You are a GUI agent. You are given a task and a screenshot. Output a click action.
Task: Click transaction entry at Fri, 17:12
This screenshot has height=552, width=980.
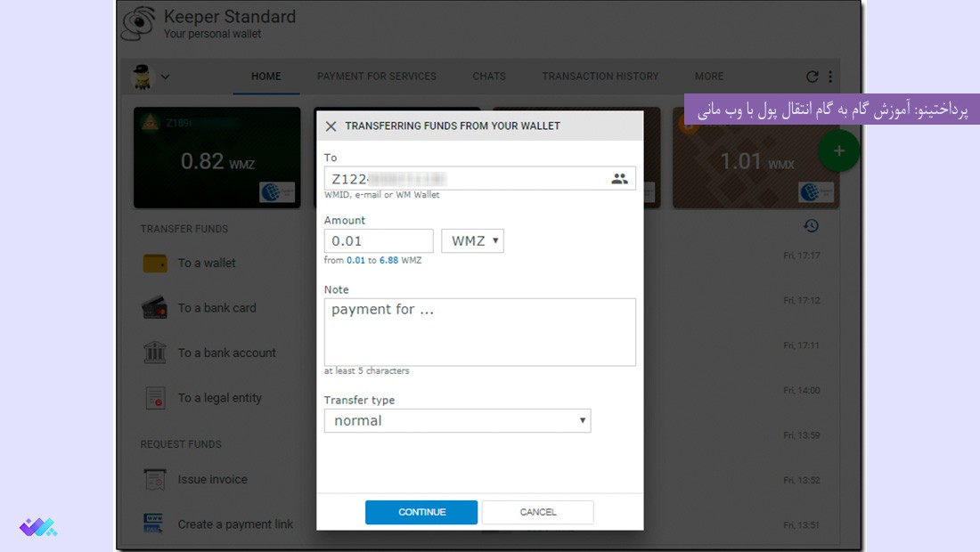[x=801, y=300]
